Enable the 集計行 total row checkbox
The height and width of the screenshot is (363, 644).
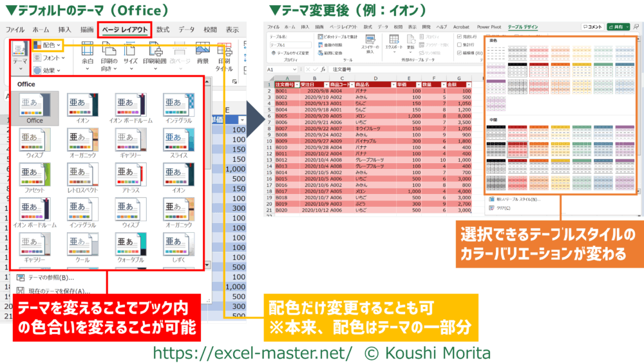point(459,45)
